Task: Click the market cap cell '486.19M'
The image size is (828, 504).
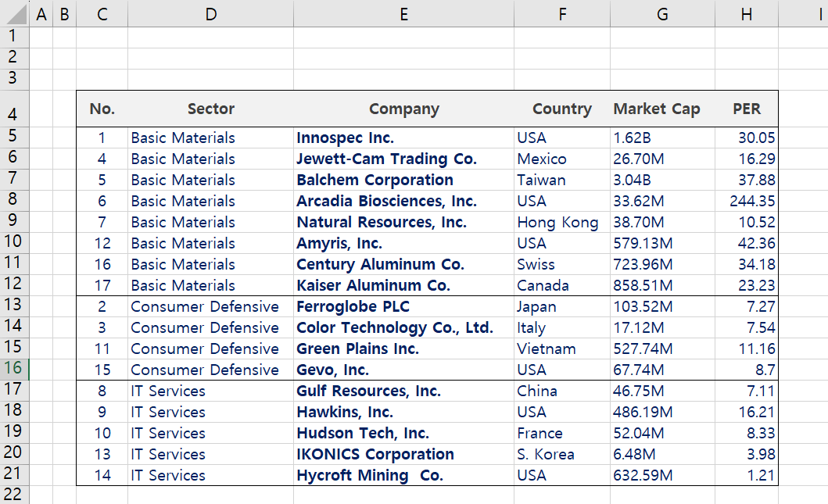Action: [662, 412]
